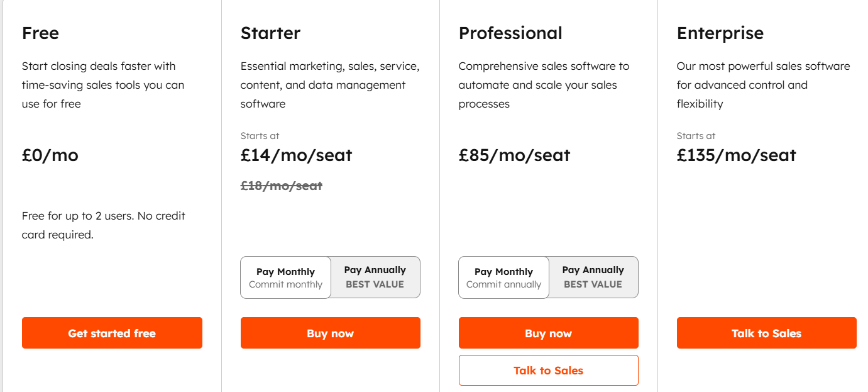Select Pay Monthly for the Professional plan

coord(503,277)
